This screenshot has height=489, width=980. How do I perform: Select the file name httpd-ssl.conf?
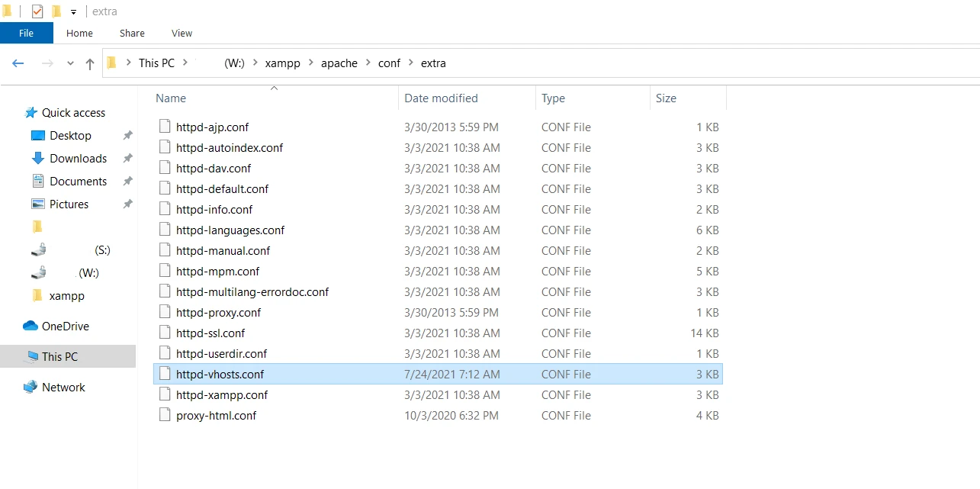pos(210,333)
